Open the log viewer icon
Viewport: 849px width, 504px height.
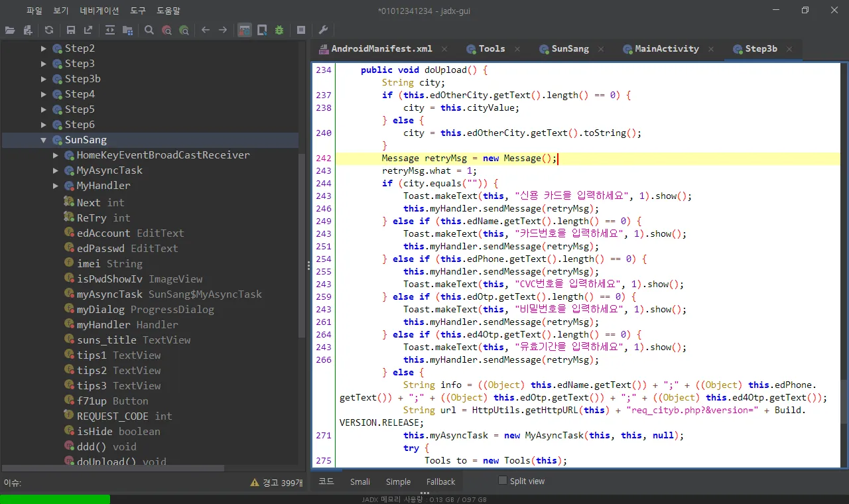301,30
